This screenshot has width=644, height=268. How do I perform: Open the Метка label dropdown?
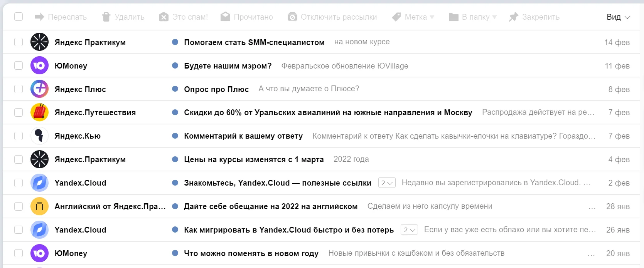point(413,17)
